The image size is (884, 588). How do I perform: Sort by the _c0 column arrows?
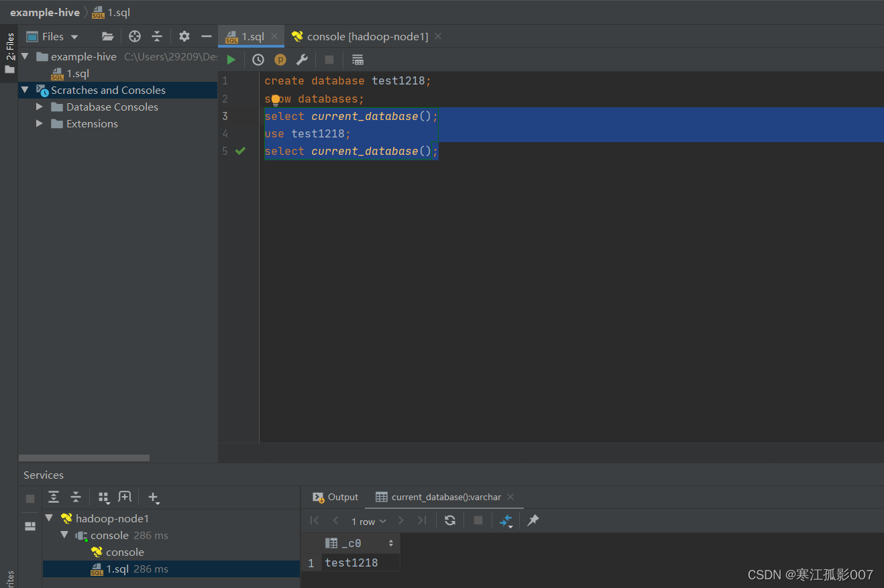click(x=391, y=543)
